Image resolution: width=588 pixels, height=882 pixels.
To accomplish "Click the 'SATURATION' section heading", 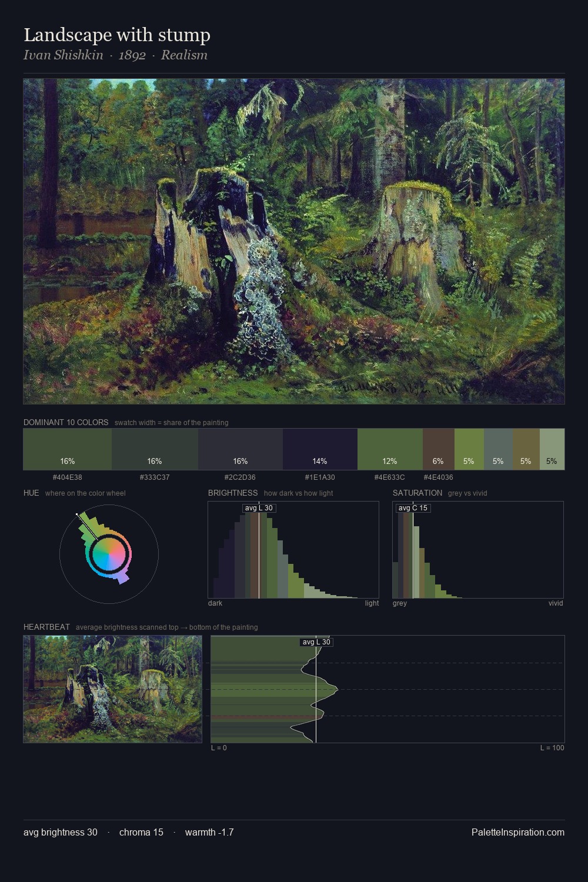I will click(417, 493).
